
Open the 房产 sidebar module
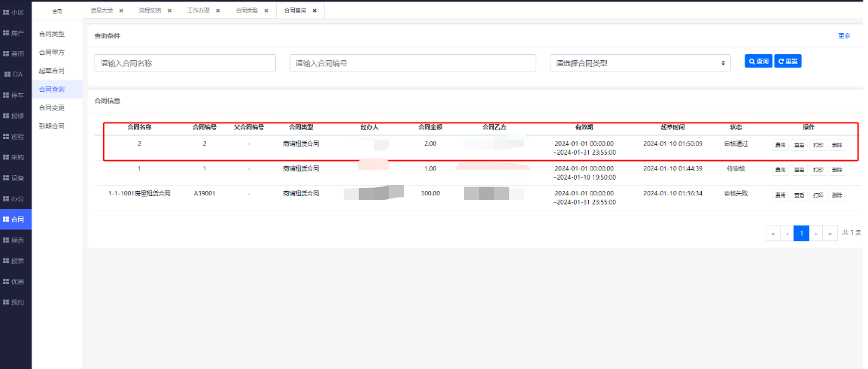click(15, 33)
